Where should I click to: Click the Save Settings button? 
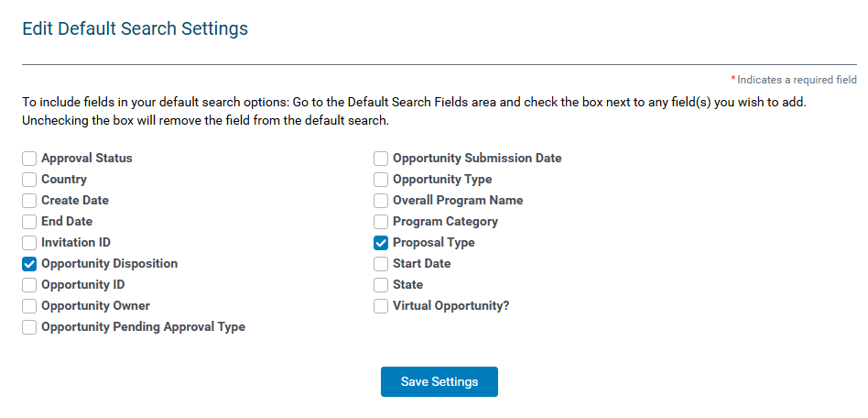439,382
